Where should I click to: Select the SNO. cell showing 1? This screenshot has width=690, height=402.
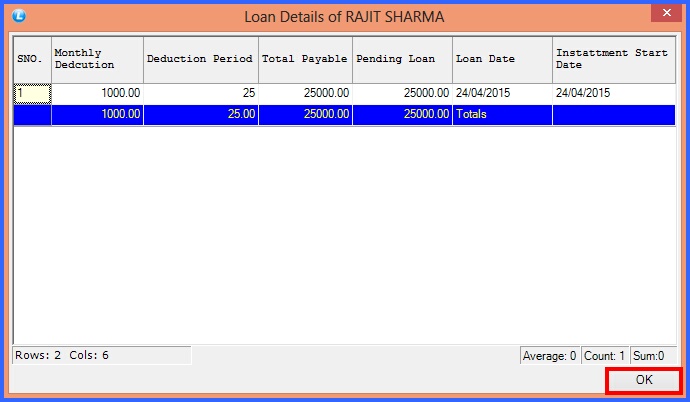pos(33,94)
